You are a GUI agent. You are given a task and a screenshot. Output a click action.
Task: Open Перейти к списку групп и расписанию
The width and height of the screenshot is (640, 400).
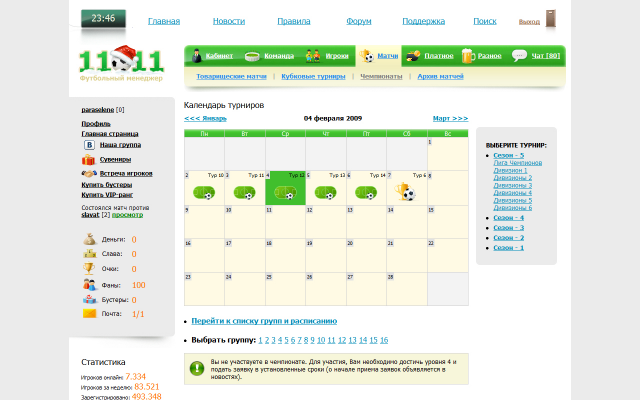point(264,321)
